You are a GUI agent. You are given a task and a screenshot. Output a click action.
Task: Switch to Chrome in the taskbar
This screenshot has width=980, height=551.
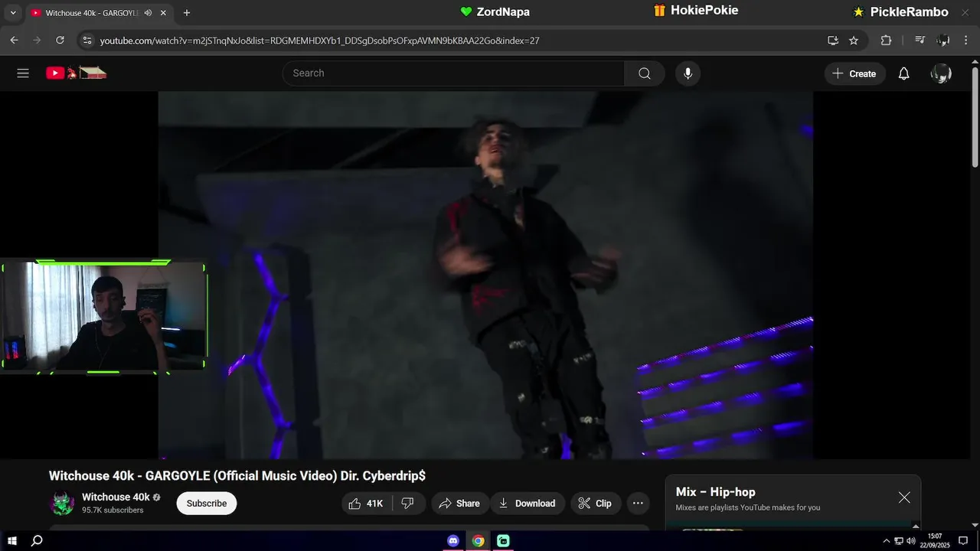tap(479, 541)
